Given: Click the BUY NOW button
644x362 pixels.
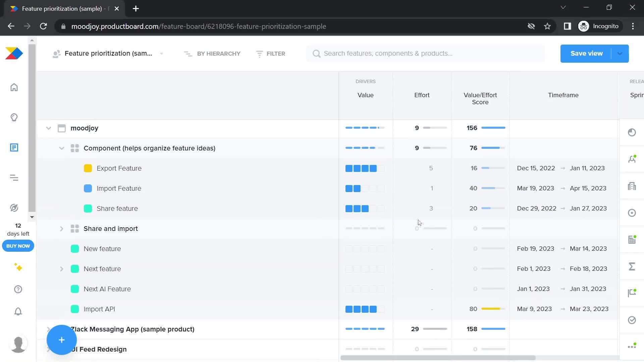Looking at the screenshot, I should 18,246.
